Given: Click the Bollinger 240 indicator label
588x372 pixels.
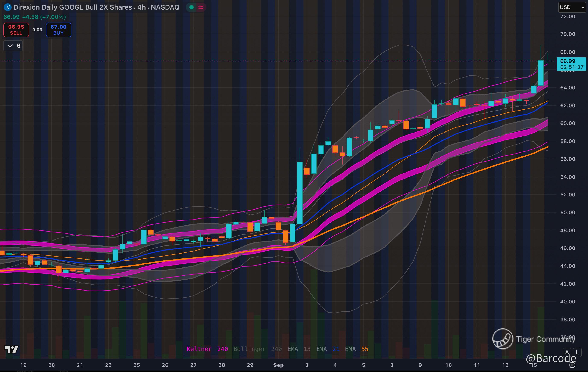Looking at the screenshot, I should tap(257, 349).
